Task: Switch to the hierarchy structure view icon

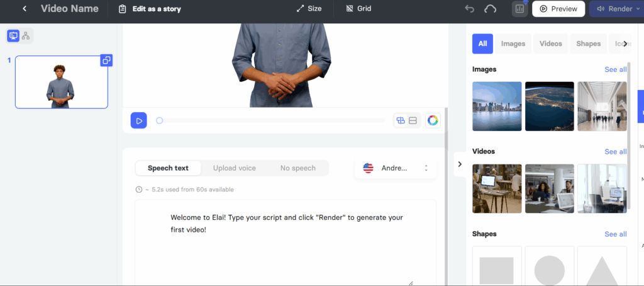Action: point(26,36)
